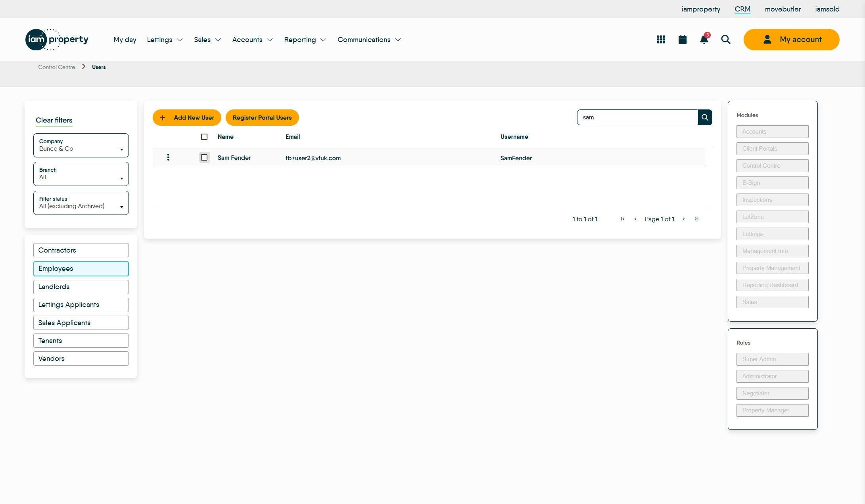Open the apps grid icon
865x504 pixels.
[661, 40]
